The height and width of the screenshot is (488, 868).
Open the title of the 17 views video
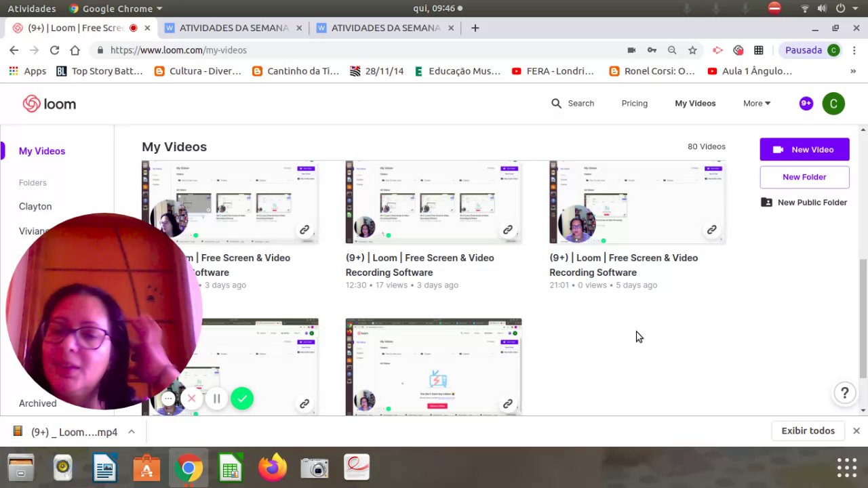click(420, 265)
